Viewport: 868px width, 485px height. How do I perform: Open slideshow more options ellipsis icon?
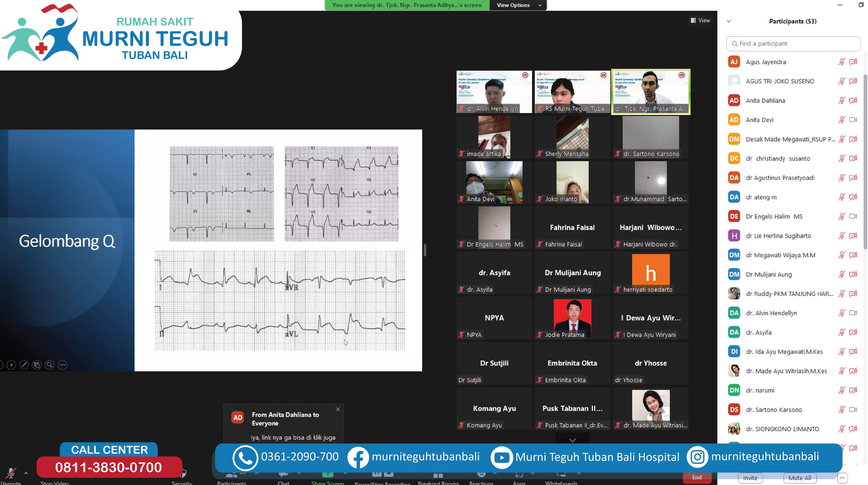pos(62,365)
